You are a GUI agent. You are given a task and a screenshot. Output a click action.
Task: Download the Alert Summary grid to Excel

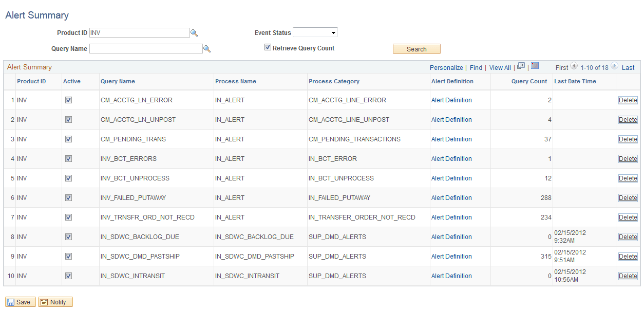click(x=534, y=67)
